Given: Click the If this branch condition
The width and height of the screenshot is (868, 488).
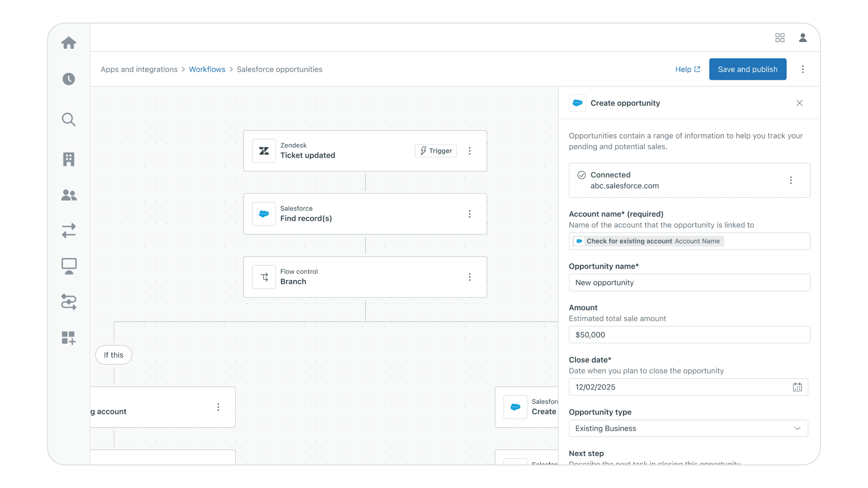Looking at the screenshot, I should (113, 355).
